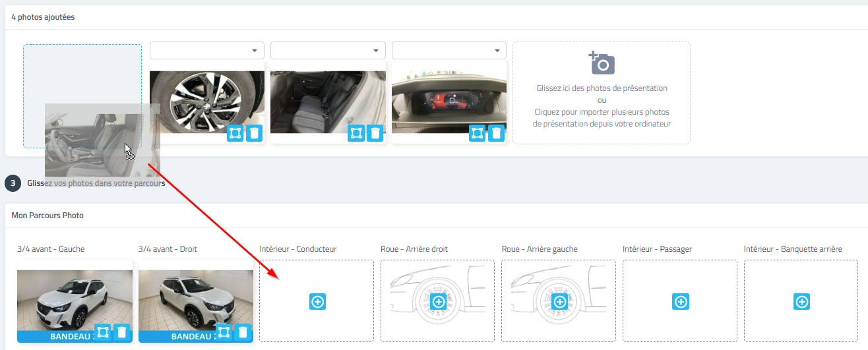Delete the wheel rim photo

255,134
